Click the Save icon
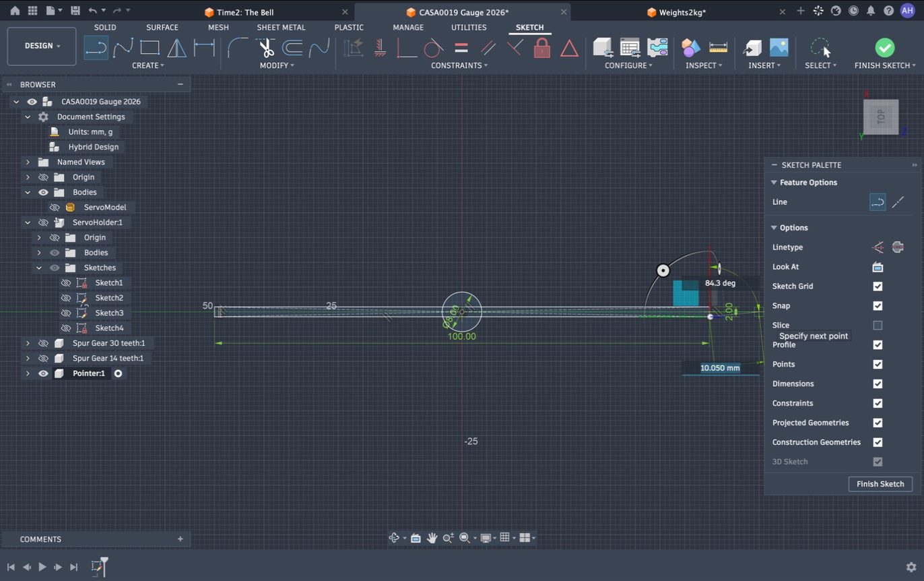This screenshot has width=924, height=581. click(x=75, y=11)
